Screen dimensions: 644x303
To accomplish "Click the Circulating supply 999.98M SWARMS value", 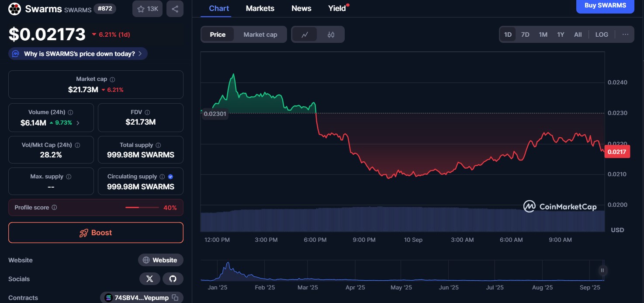I will tap(141, 187).
